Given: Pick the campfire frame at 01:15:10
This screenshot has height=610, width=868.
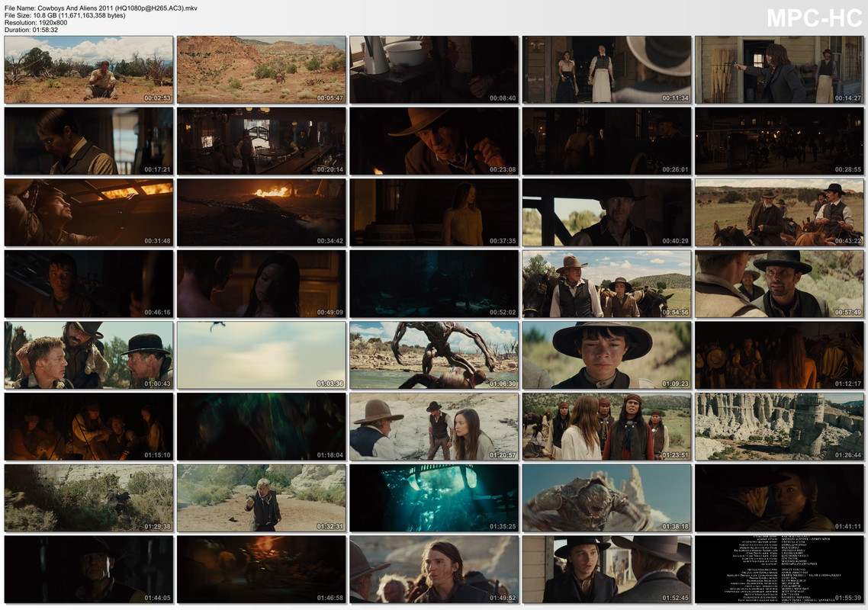Looking at the screenshot, I should [x=88, y=427].
